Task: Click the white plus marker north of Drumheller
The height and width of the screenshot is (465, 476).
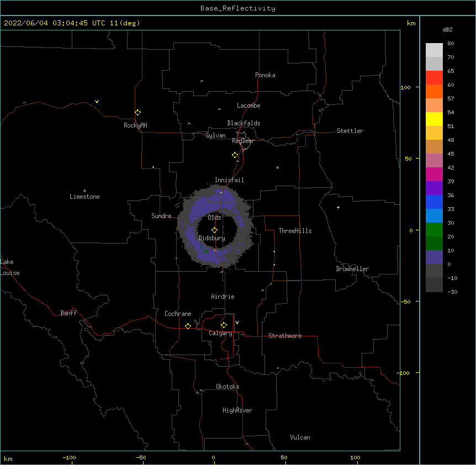Action: [x=338, y=207]
